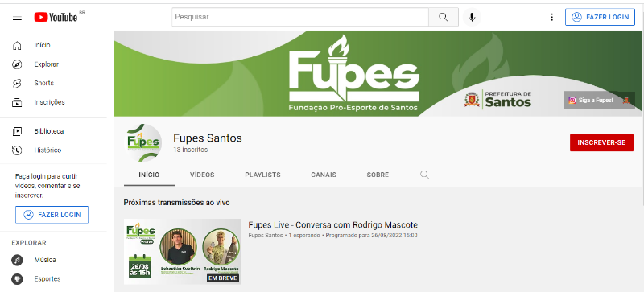Open the three-dot settings menu

552,17
